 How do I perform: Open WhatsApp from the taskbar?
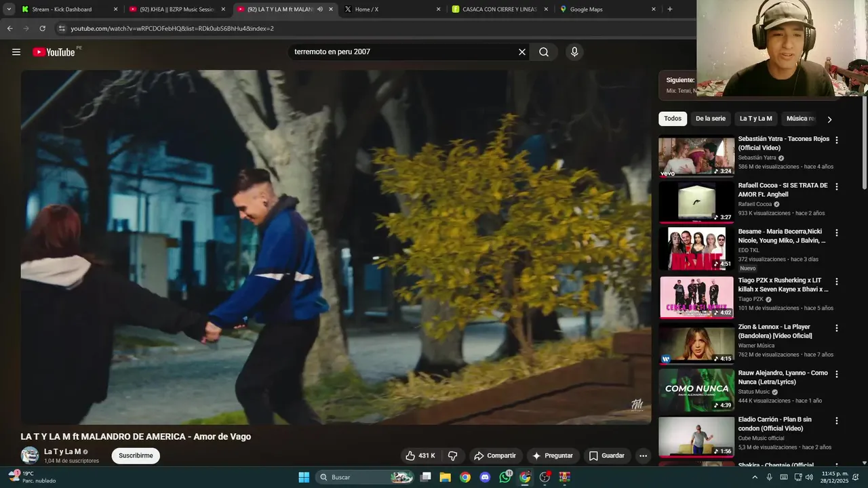coord(505,477)
